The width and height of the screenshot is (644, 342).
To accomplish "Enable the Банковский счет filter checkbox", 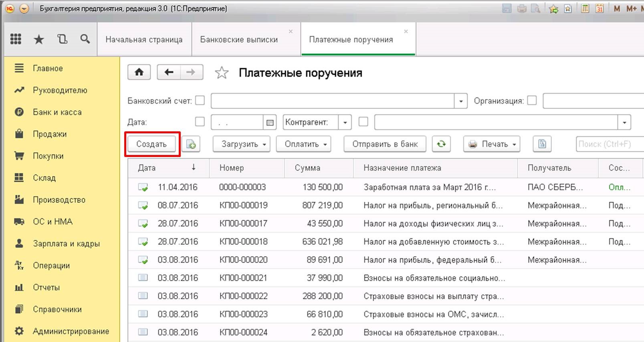I will tap(200, 101).
